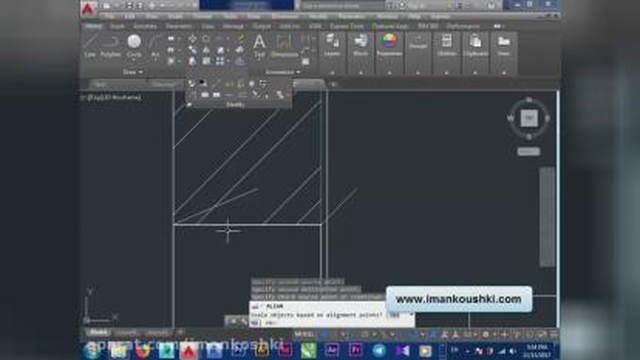Click the help search input field

(343, 6)
